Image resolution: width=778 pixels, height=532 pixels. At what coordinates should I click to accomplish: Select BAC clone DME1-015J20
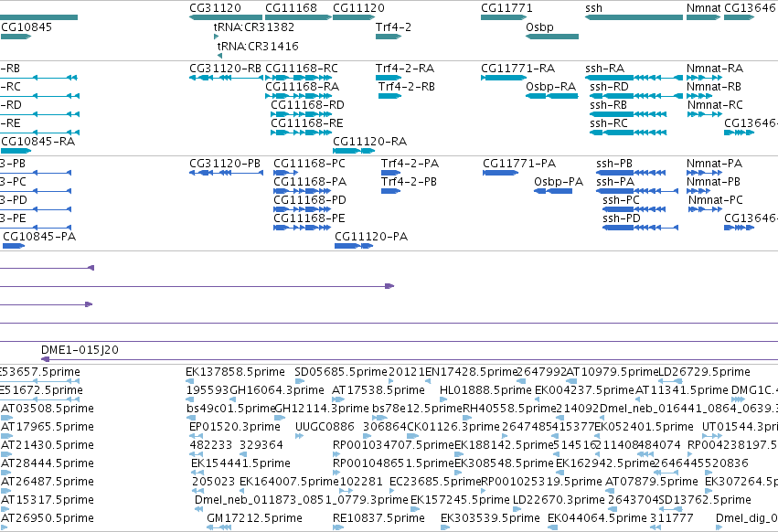(x=80, y=350)
